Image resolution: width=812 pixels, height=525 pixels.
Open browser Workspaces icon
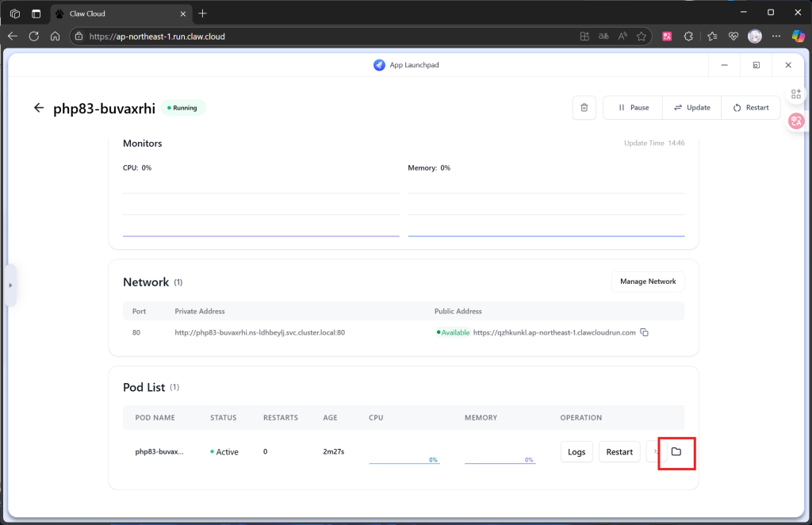[x=15, y=13]
